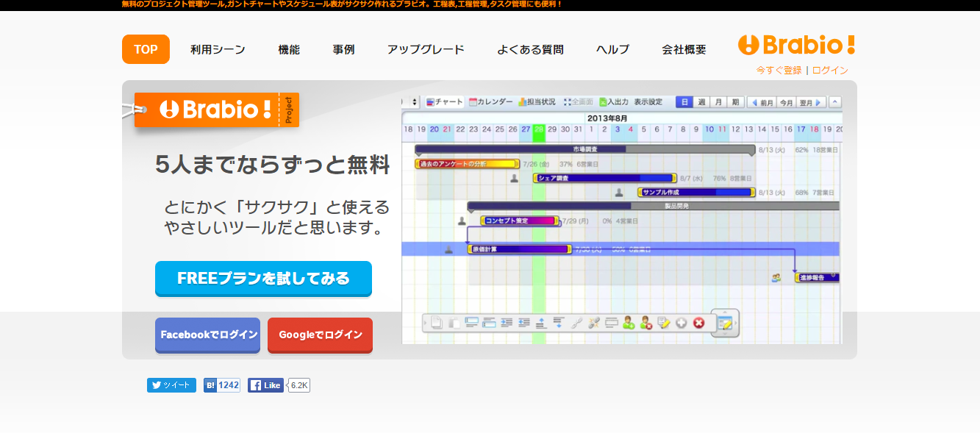Click the move task up icon
The width and height of the screenshot is (980, 433).
(x=541, y=323)
